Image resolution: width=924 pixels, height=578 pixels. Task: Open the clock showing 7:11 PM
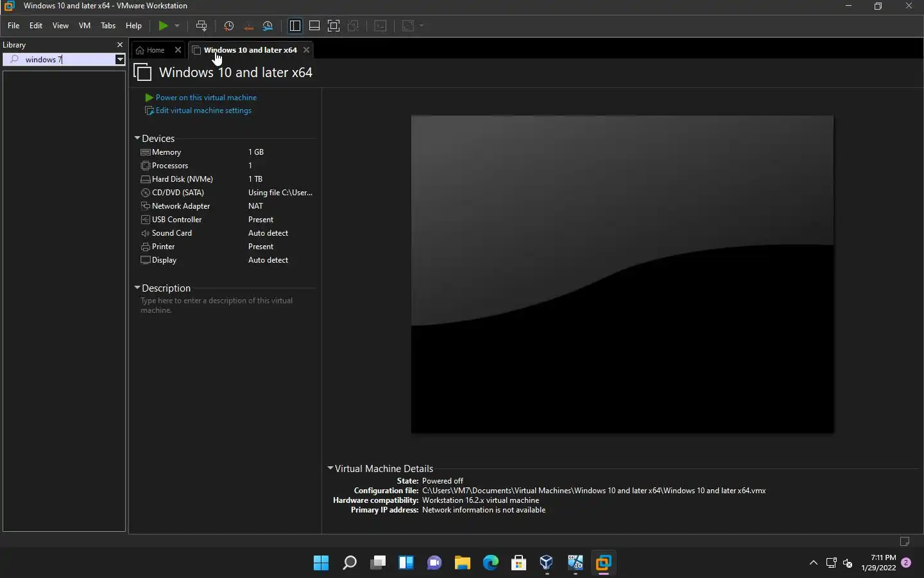878,563
